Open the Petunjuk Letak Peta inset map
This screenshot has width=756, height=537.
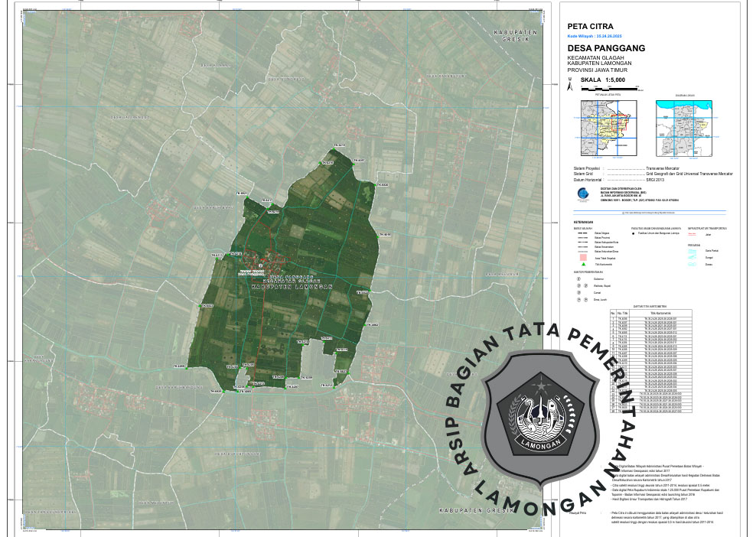pyautogui.click(x=608, y=126)
